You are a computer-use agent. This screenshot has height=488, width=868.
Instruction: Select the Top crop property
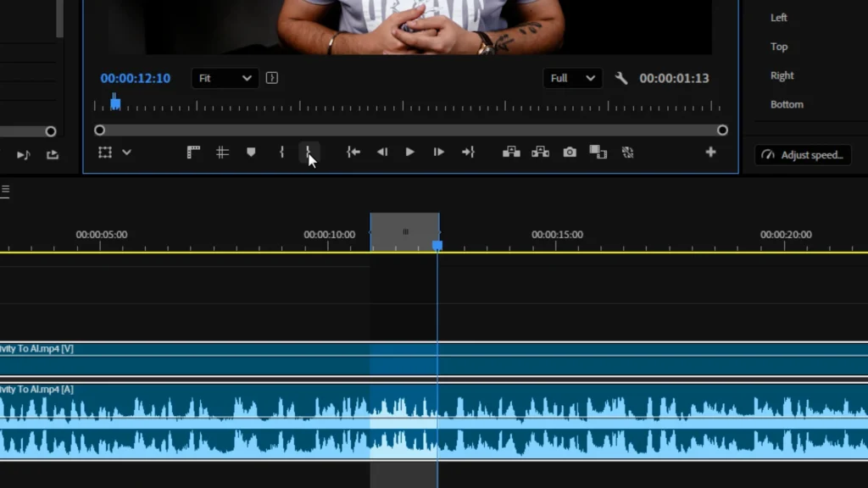[779, 47]
